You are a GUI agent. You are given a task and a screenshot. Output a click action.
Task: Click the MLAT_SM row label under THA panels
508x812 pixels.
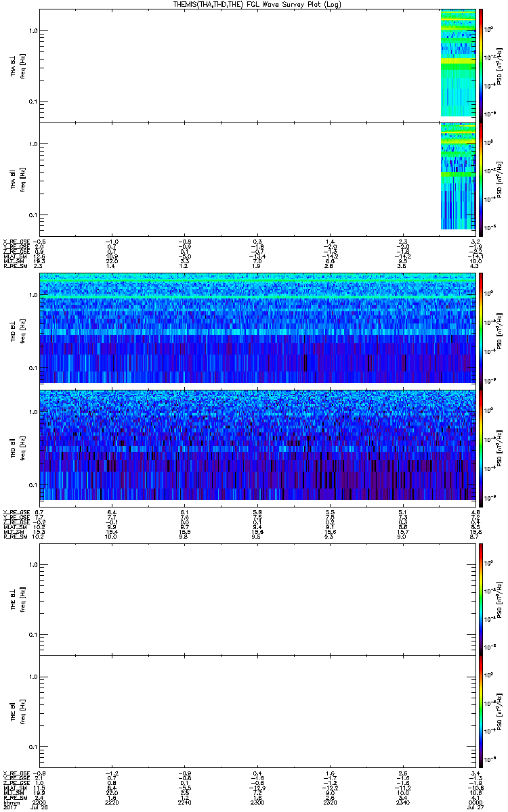tap(14, 257)
